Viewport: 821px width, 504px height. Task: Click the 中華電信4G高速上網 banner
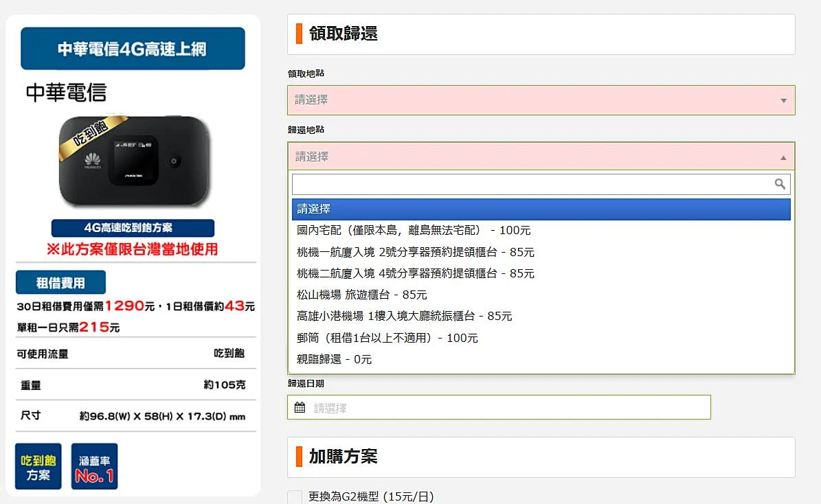[133, 48]
